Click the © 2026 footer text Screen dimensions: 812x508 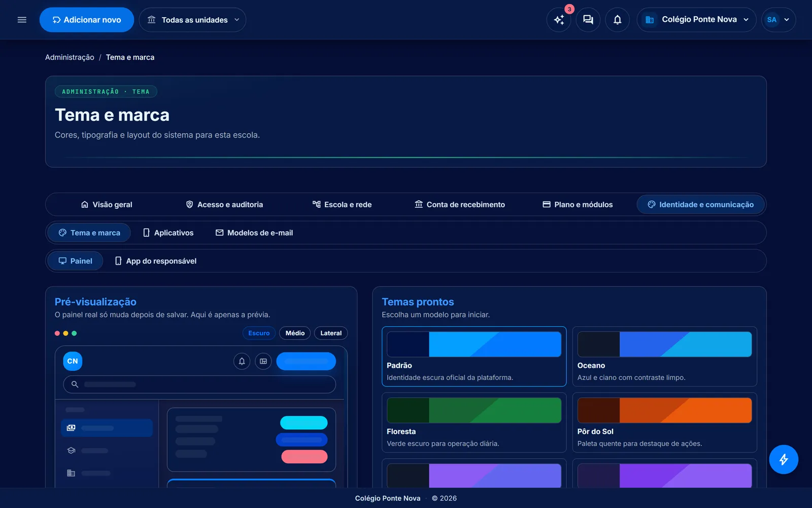click(x=444, y=498)
